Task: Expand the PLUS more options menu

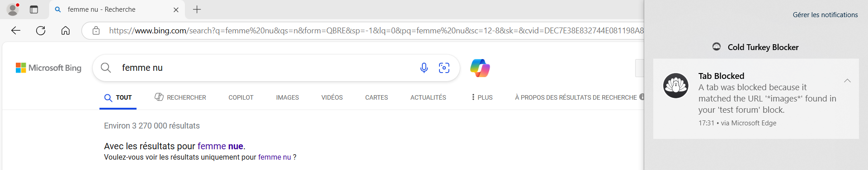Action: 482,97
